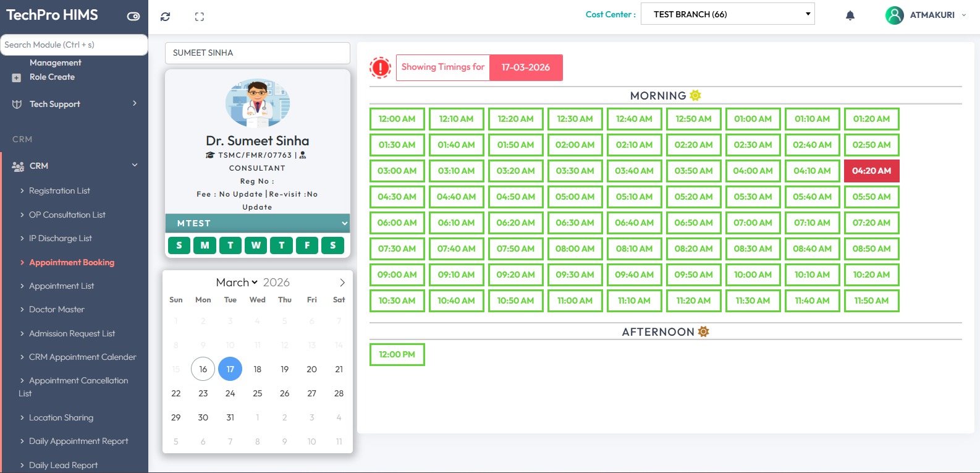Open Appointment List menu item
The height and width of the screenshot is (473, 980).
[x=61, y=286]
